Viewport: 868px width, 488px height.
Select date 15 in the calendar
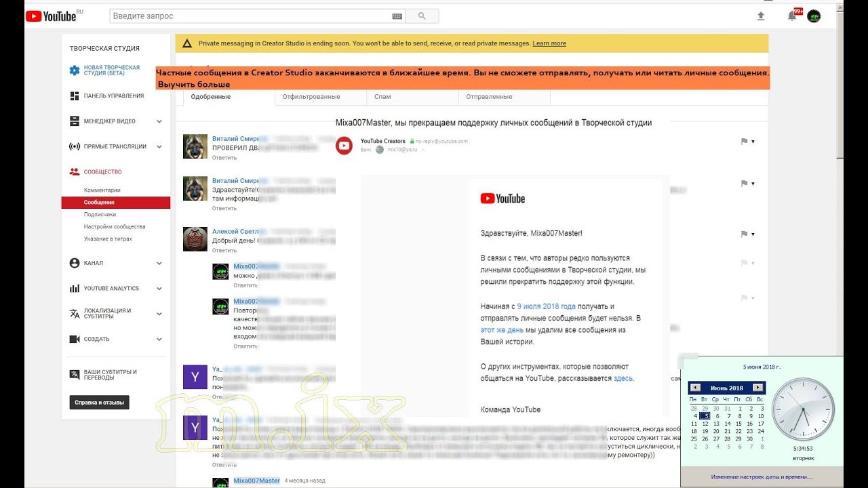tap(738, 424)
